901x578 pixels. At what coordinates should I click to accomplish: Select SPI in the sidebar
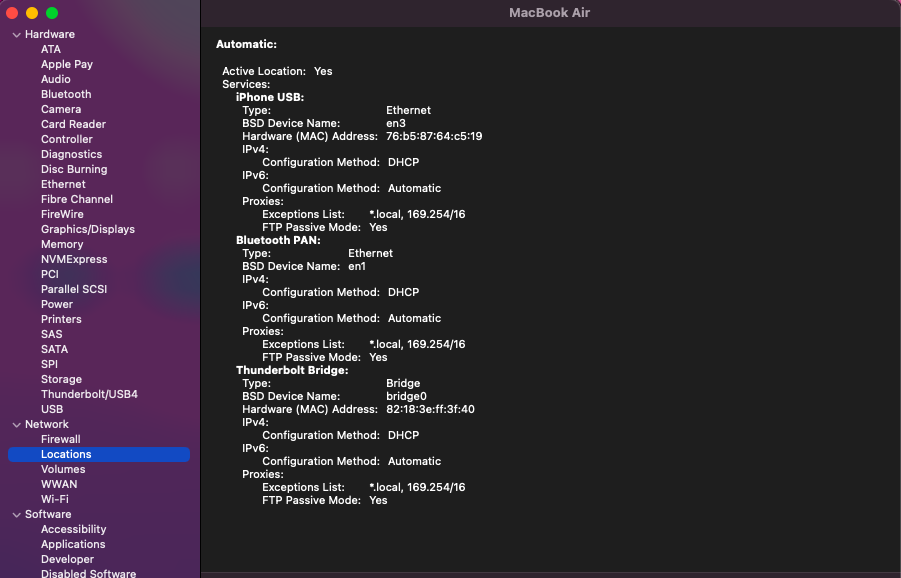coord(49,364)
